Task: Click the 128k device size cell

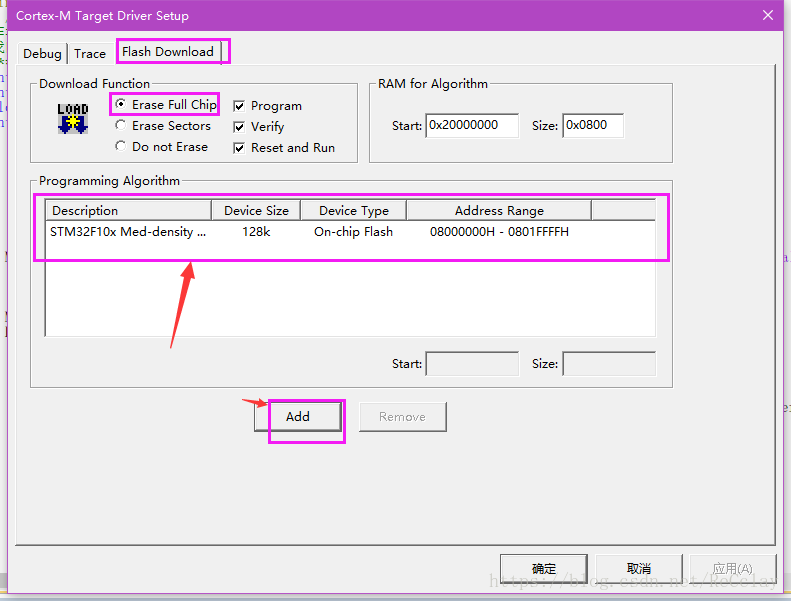Action: 256,232
